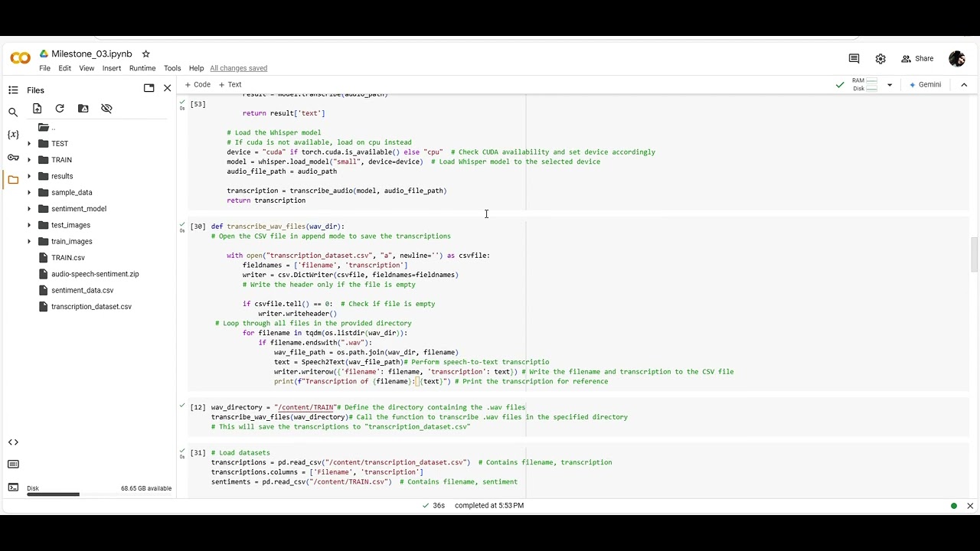The height and width of the screenshot is (551, 980).
Task: Open the Insert menu
Action: 112,68
